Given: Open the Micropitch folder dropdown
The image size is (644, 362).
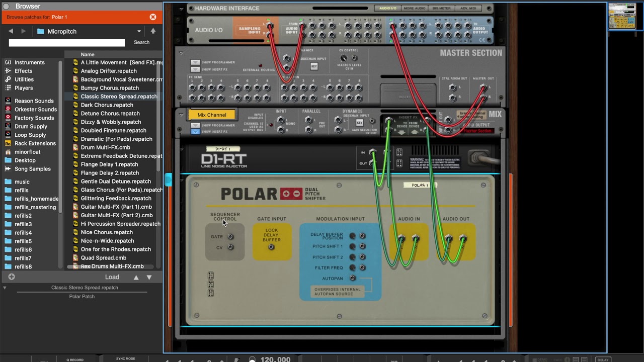Looking at the screenshot, I should [x=139, y=31].
